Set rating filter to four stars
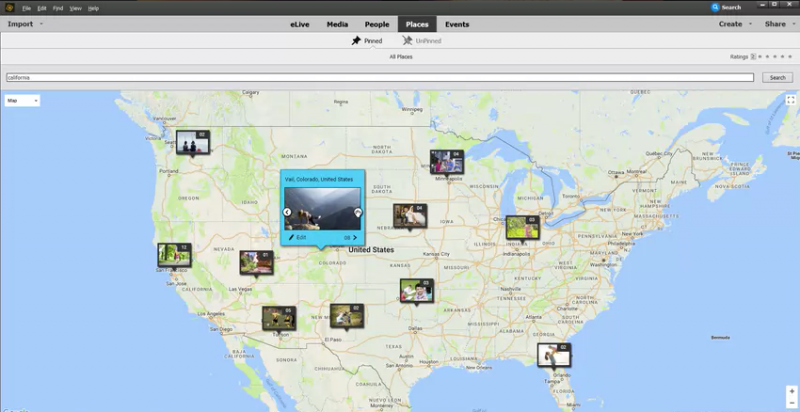800x412 pixels. [x=783, y=57]
